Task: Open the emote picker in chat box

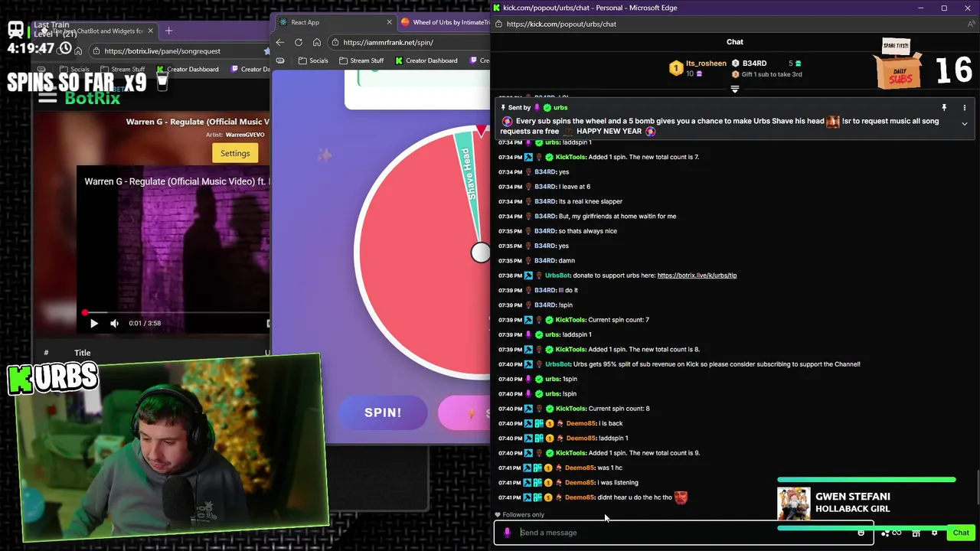Action: (861, 533)
